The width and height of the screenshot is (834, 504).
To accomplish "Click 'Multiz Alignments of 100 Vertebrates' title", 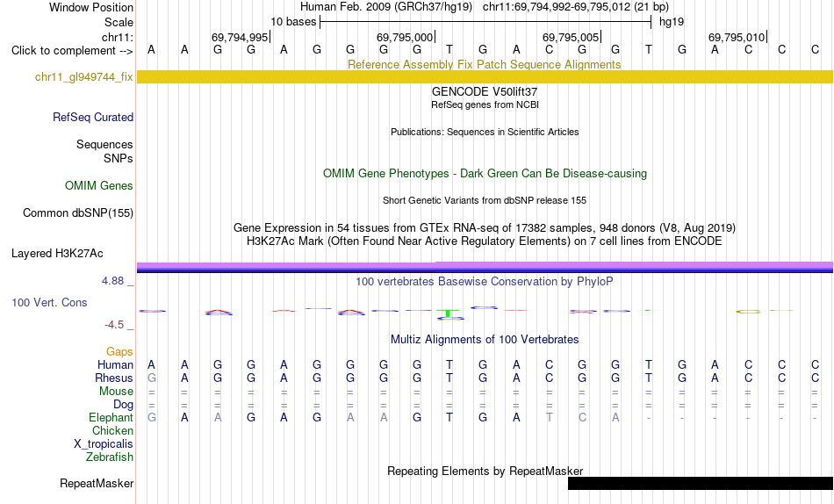I will [485, 340].
